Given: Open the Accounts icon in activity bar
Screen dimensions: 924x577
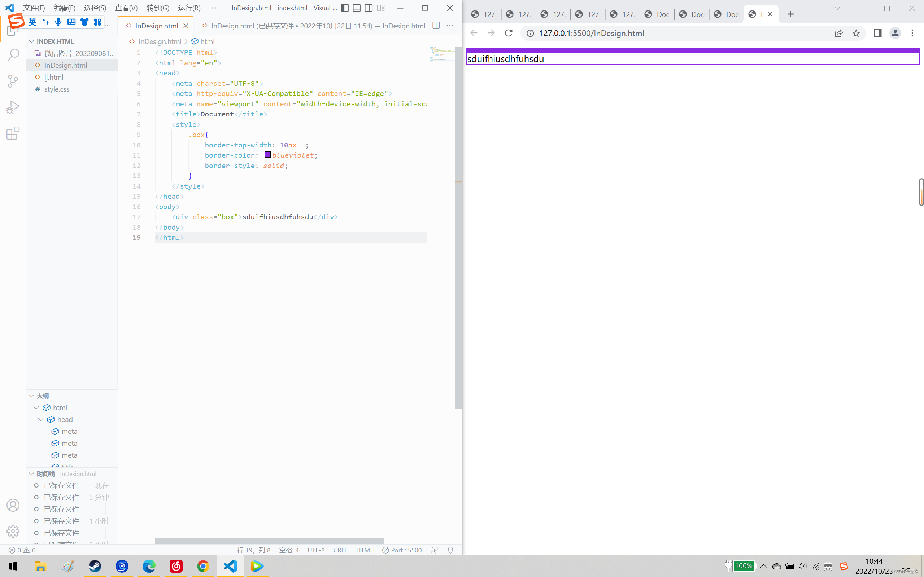Looking at the screenshot, I should 13,505.
